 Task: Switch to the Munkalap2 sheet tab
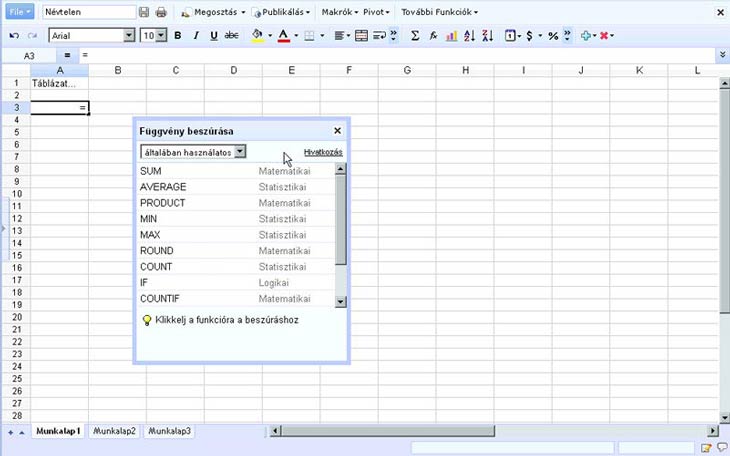114,431
